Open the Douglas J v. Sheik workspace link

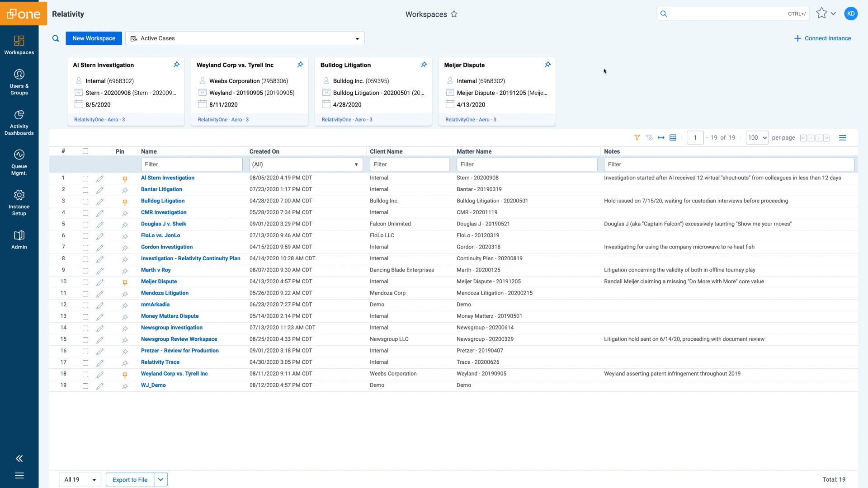[163, 224]
